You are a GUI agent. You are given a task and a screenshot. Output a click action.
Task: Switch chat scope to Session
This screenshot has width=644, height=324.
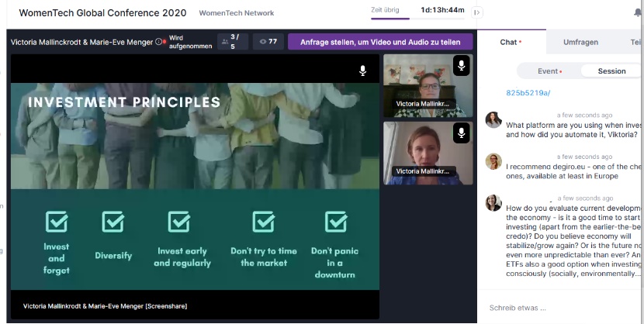[611, 71]
